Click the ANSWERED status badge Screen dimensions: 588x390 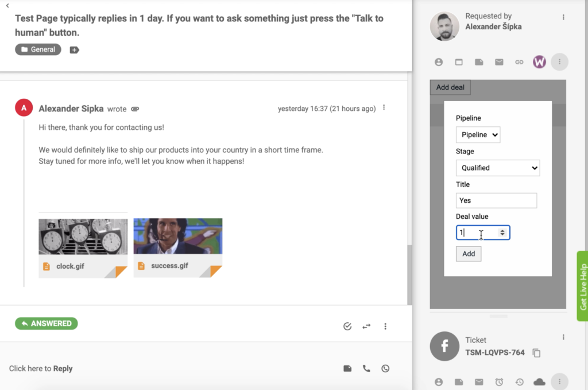(x=47, y=323)
